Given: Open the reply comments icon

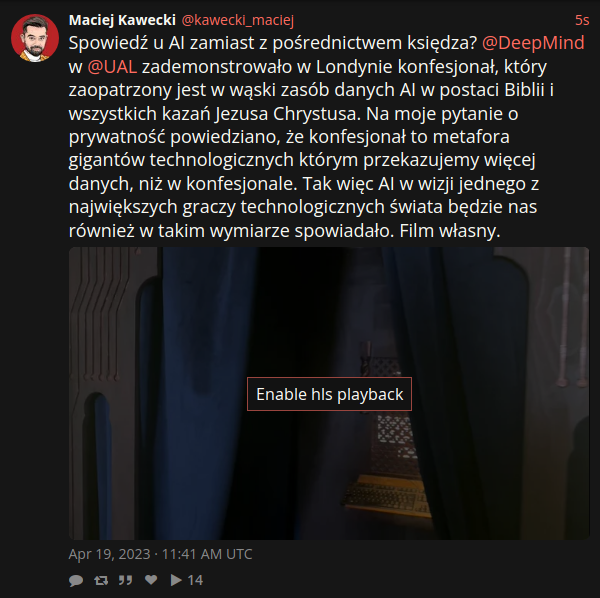Looking at the screenshot, I should 76,580.
